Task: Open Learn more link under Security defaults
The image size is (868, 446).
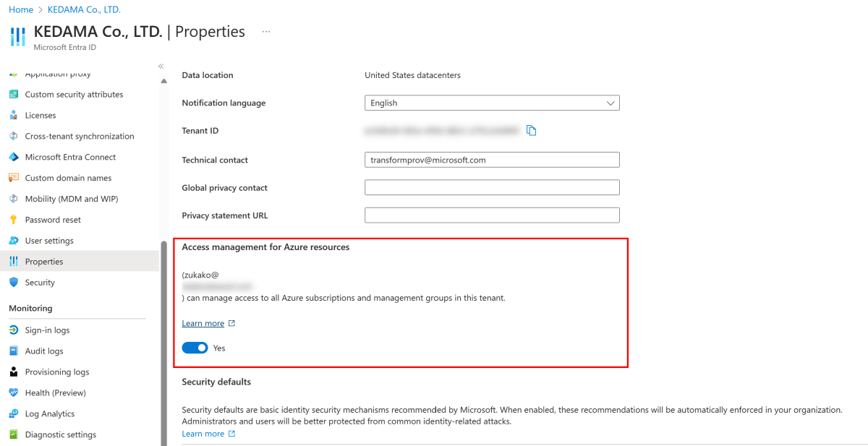Action: pyautogui.click(x=203, y=434)
